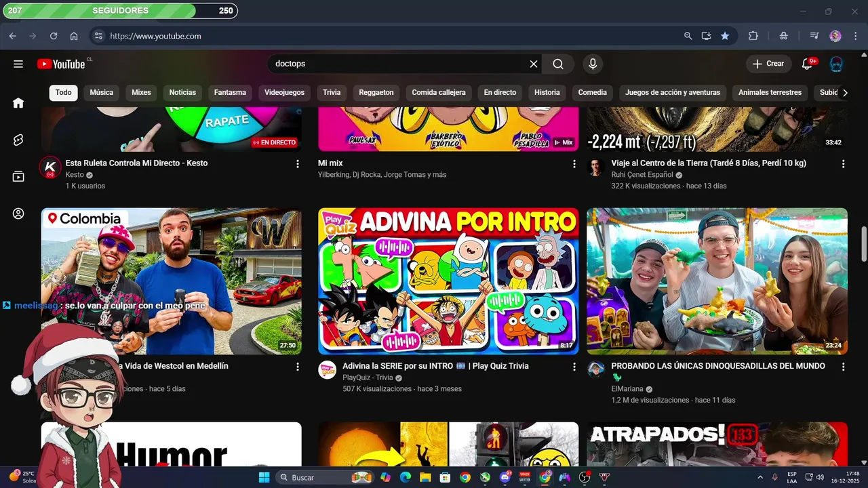This screenshot has width=868, height=488.
Task: Open the browser three-dot menu
Action: [x=854, y=36]
